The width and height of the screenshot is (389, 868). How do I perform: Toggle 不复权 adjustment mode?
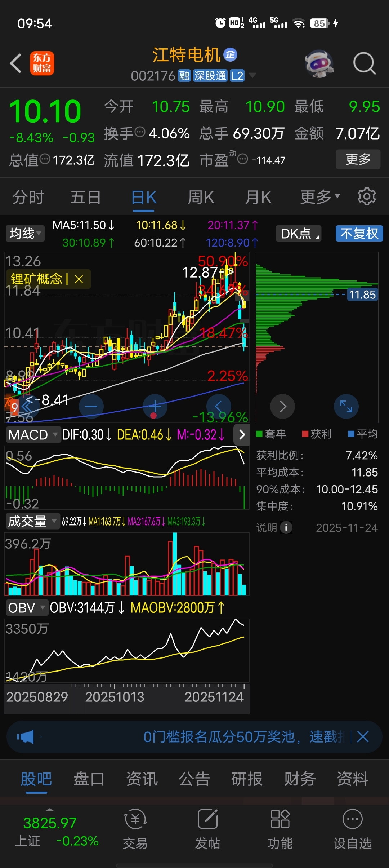359,234
